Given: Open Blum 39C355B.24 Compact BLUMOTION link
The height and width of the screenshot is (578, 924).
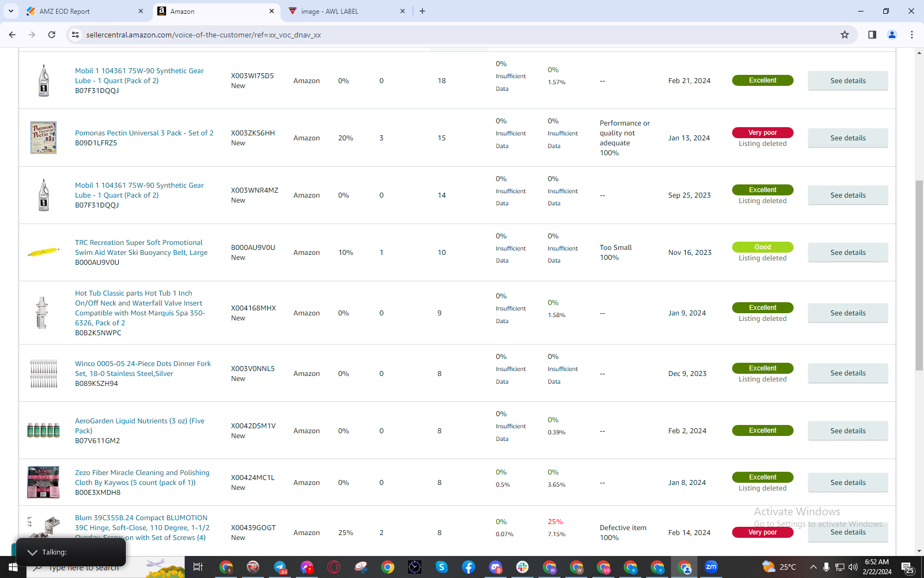Looking at the screenshot, I should (142, 527).
